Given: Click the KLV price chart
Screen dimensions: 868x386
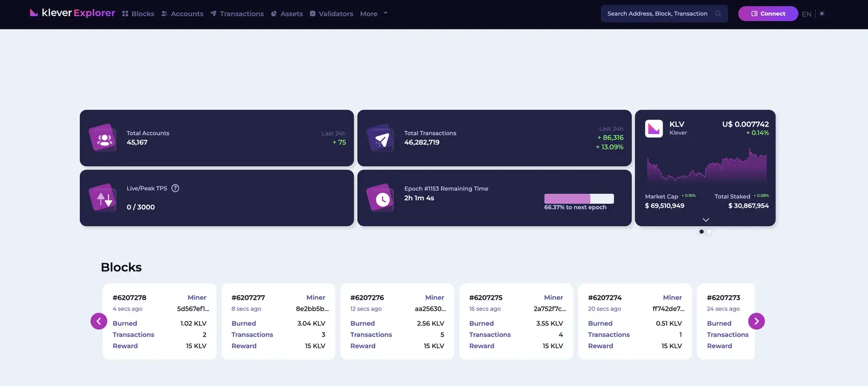Looking at the screenshot, I should click(707, 167).
